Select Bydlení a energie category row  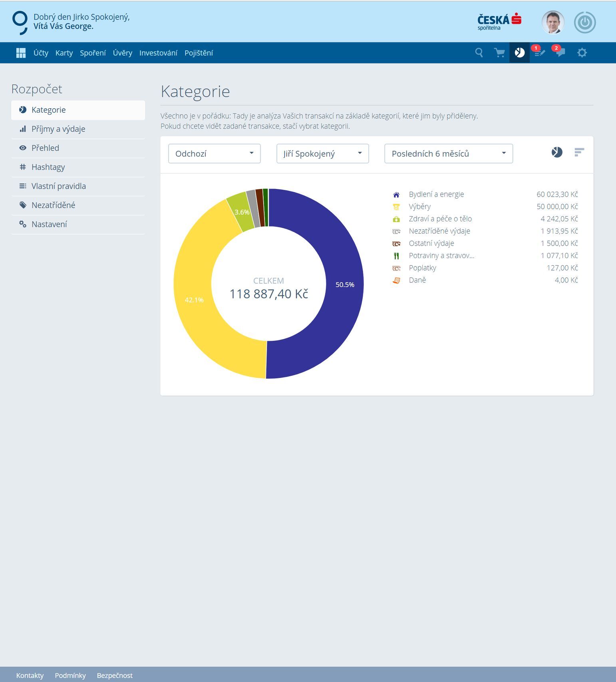[x=485, y=194]
